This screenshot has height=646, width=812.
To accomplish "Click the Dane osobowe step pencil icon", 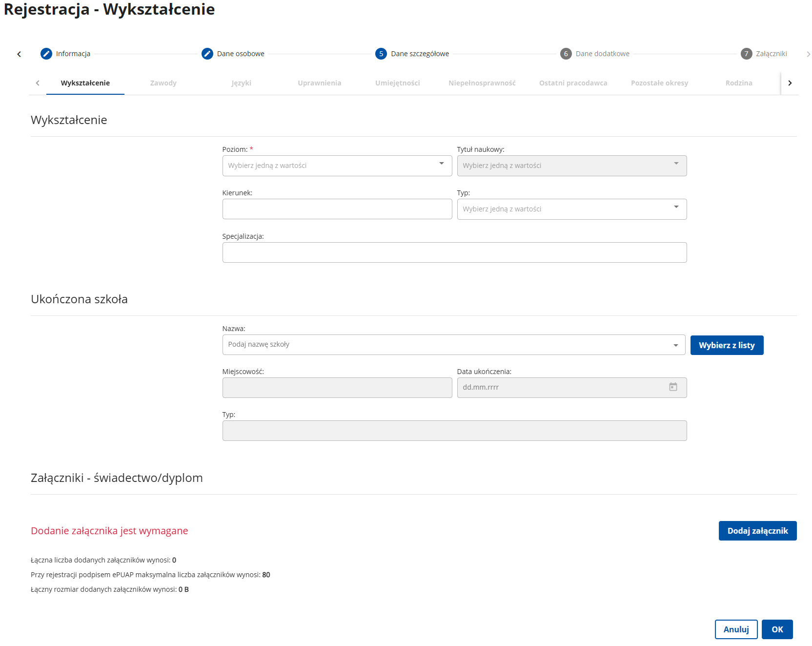I will pyautogui.click(x=207, y=54).
